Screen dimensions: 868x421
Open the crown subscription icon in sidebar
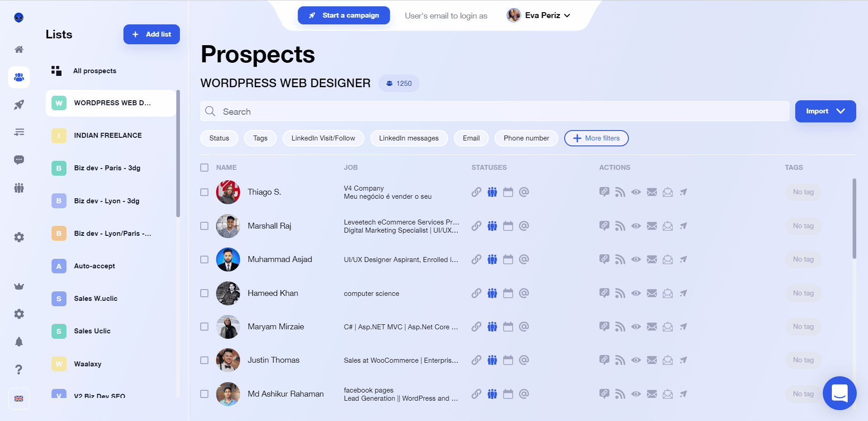pos(19,286)
